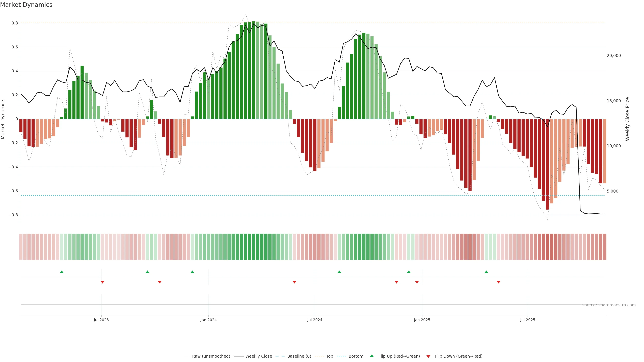Click the red Flip Down triangle in legend
Screen dimensions: 644x362
pos(428,356)
